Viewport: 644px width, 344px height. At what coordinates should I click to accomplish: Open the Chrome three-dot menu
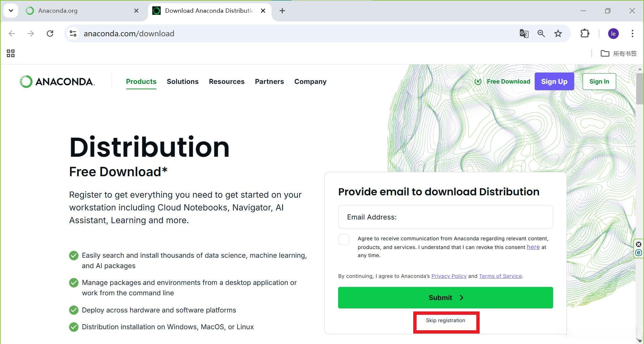(x=632, y=34)
